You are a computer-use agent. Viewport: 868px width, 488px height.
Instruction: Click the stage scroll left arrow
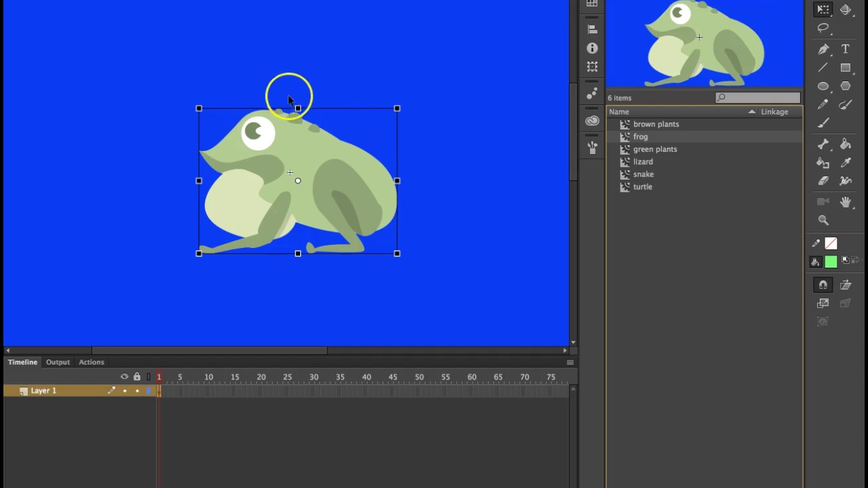[7, 350]
